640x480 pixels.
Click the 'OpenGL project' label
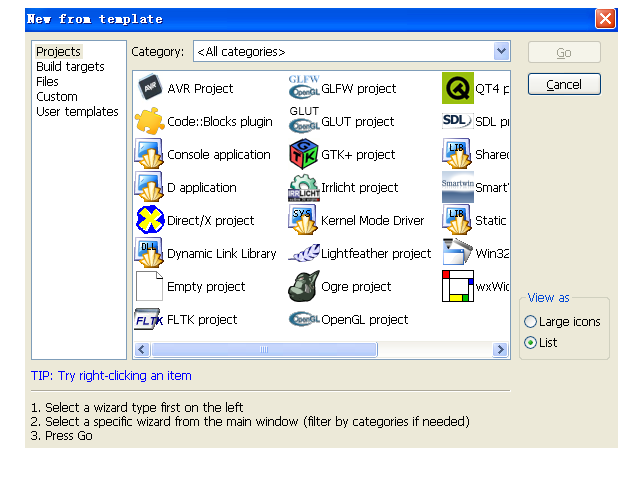364,320
